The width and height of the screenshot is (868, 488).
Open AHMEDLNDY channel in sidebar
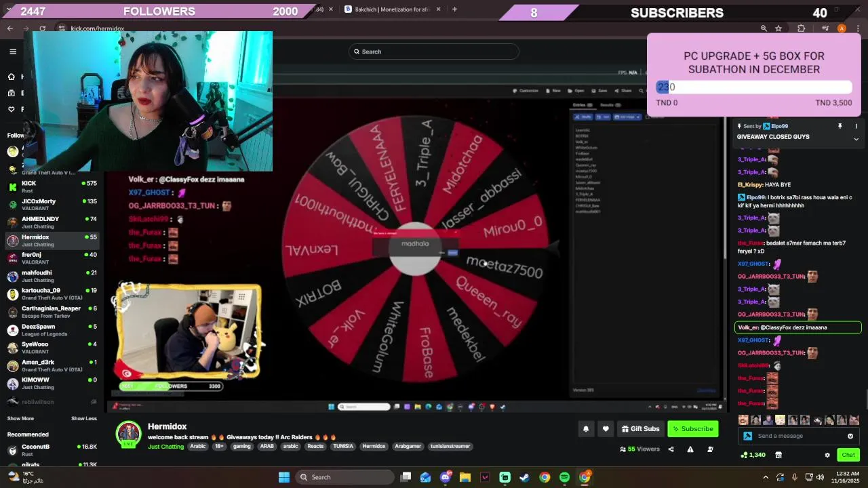click(x=52, y=222)
